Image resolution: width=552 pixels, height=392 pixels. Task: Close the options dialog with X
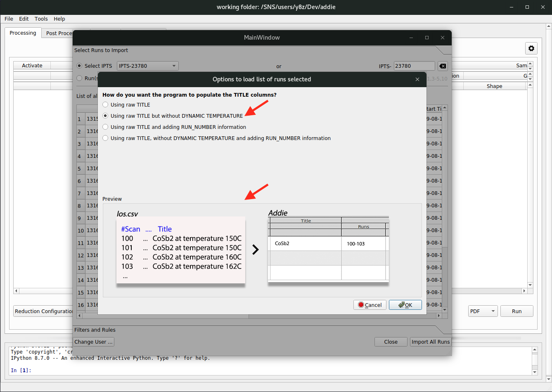click(x=417, y=79)
